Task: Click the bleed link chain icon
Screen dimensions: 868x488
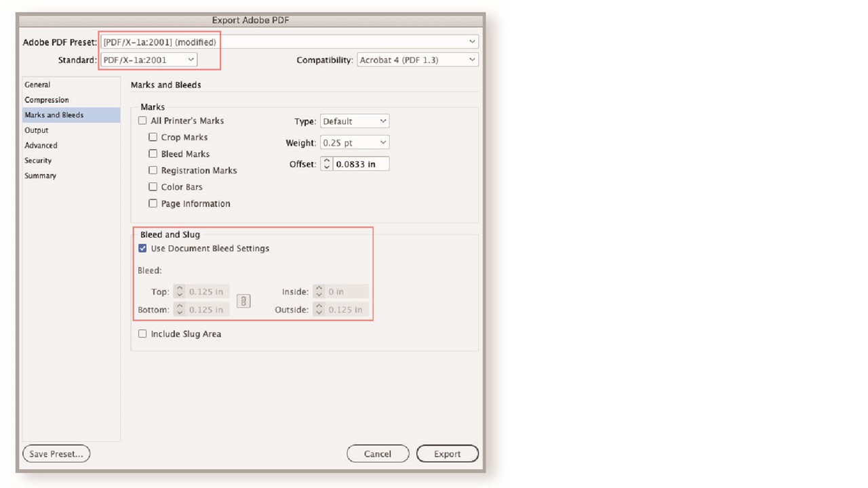Action: (x=243, y=301)
